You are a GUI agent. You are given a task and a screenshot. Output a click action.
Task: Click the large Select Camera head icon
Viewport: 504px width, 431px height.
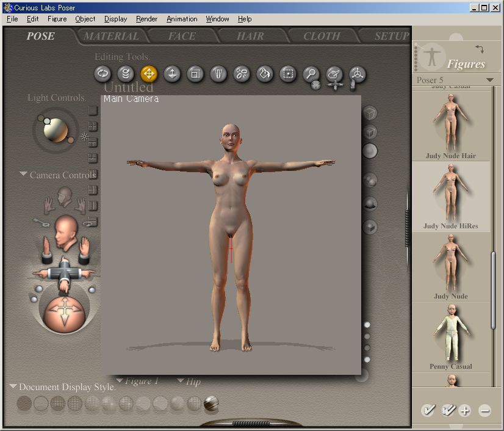click(x=65, y=233)
